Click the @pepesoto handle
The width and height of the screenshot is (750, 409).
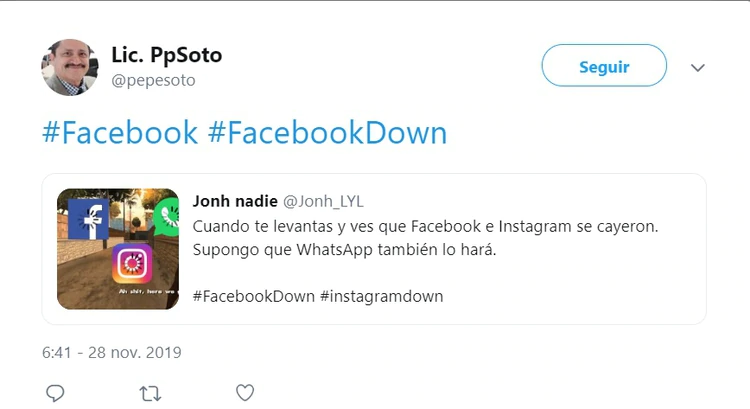pos(153,80)
